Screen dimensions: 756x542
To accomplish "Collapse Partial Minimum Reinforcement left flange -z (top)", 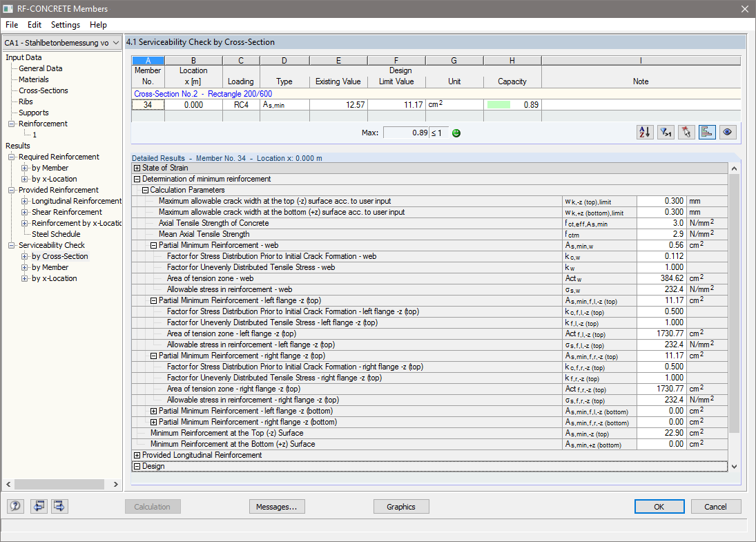I will click(x=153, y=300).
